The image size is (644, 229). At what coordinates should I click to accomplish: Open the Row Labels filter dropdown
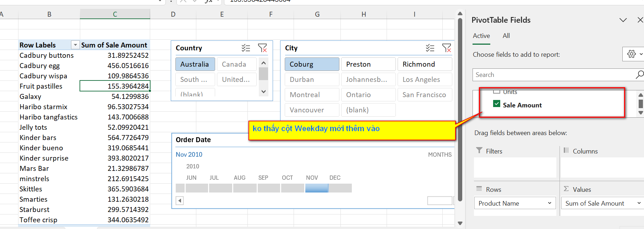(x=75, y=45)
